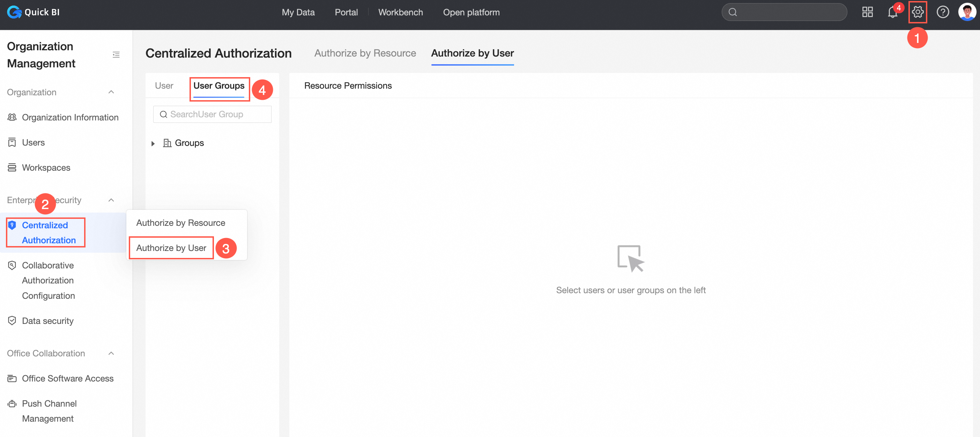The image size is (980, 437).
Task: Collapse the Office Collaboration section chevron
Action: pos(111,353)
